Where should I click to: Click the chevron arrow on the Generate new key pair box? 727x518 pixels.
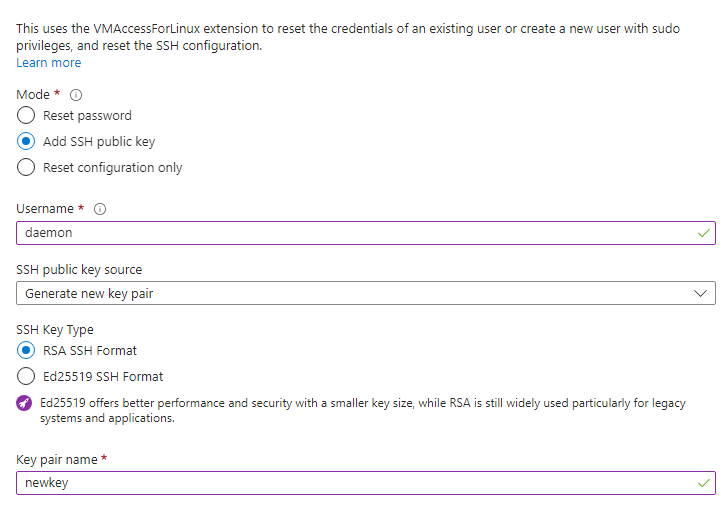pos(700,293)
